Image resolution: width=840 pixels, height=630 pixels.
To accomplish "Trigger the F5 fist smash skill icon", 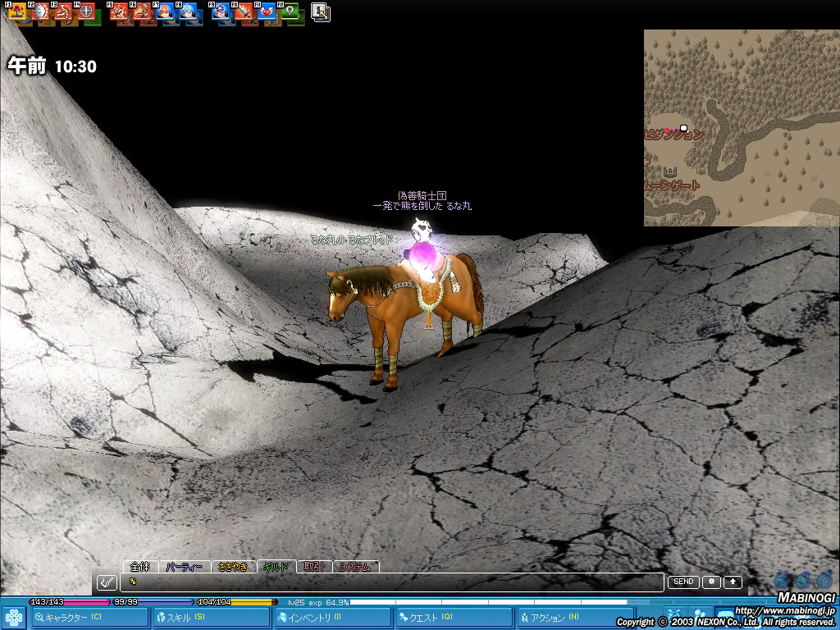I will tap(120, 12).
